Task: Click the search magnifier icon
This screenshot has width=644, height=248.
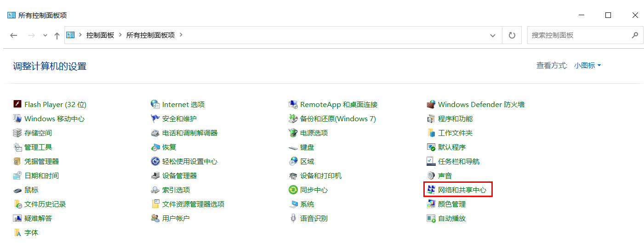Action: click(x=635, y=35)
